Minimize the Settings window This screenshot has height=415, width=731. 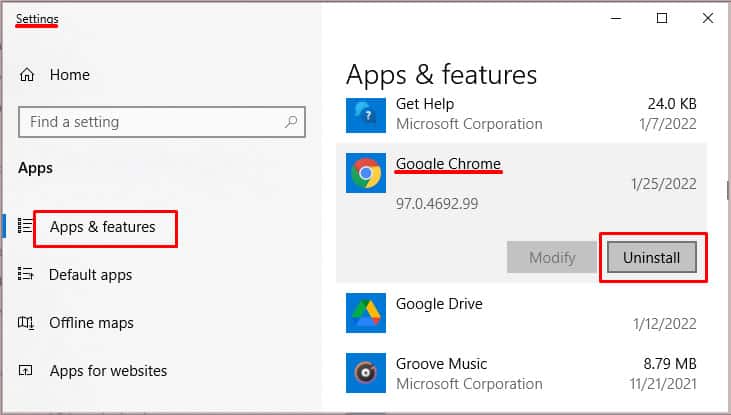(x=616, y=19)
